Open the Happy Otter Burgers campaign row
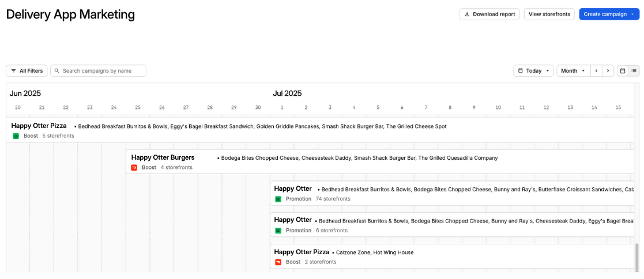 (163, 157)
